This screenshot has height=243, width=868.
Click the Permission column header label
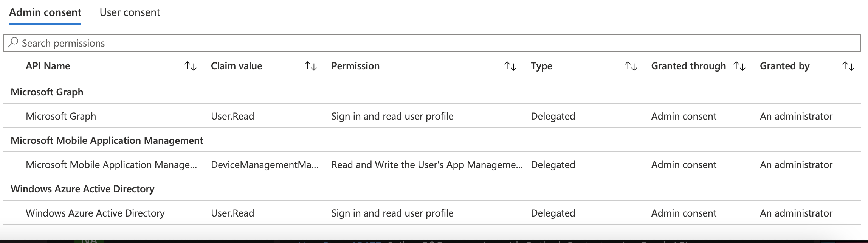coord(355,66)
